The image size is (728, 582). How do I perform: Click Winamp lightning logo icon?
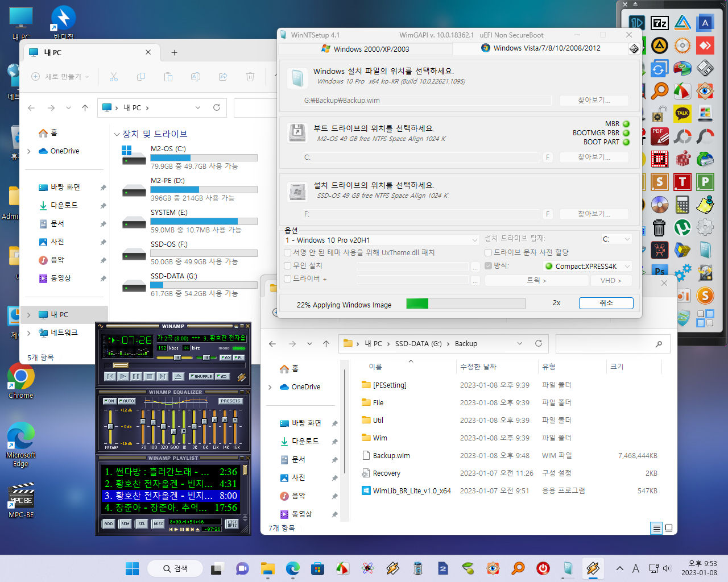(x=241, y=376)
